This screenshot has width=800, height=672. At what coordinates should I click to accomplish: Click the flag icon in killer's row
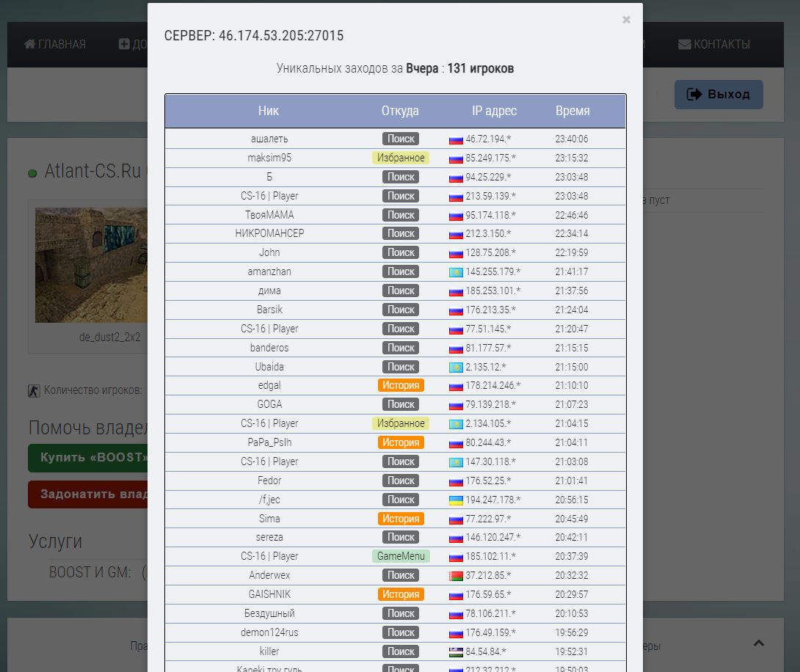click(456, 652)
